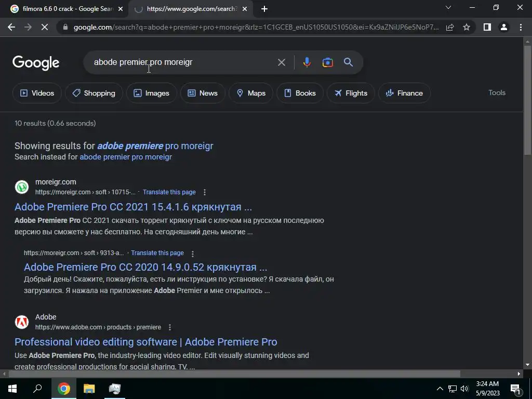Click corrected 'adobe premiere pro moreigr' link

click(x=155, y=146)
